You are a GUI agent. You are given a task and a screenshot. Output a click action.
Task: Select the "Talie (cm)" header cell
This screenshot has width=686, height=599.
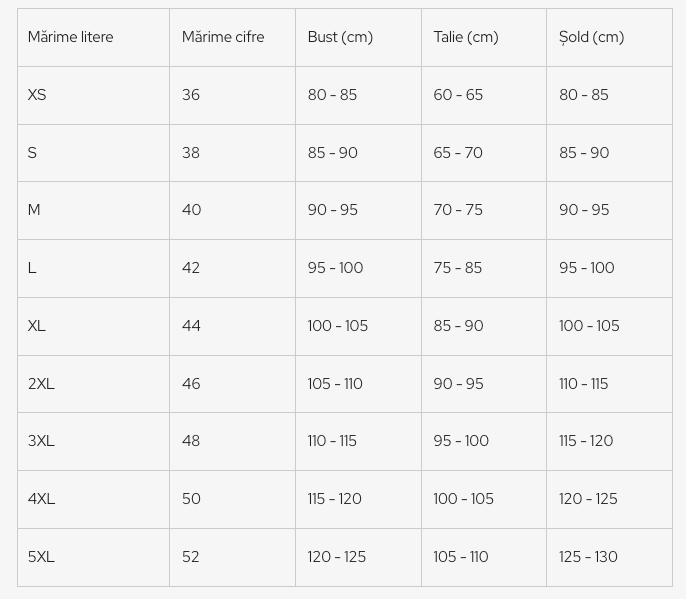pyautogui.click(x=466, y=37)
